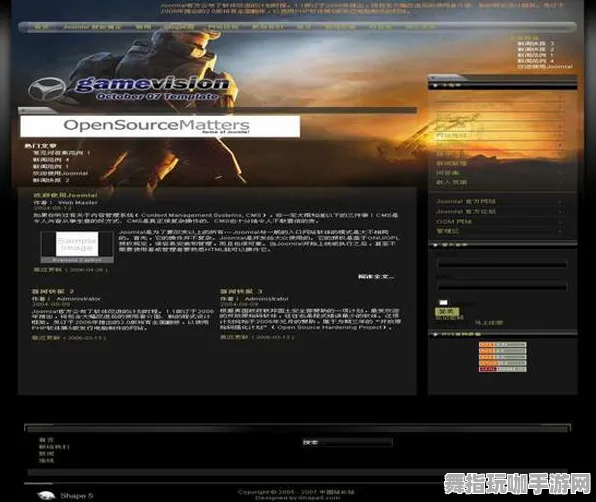The width and height of the screenshot is (596, 502).
Task: Open the 管理区 administrator link
Action: coord(447,231)
